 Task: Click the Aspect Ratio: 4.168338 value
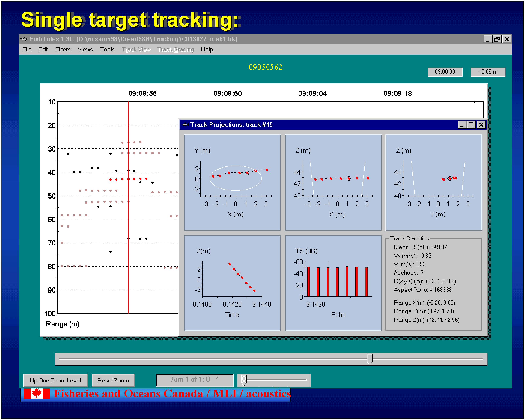(423, 290)
